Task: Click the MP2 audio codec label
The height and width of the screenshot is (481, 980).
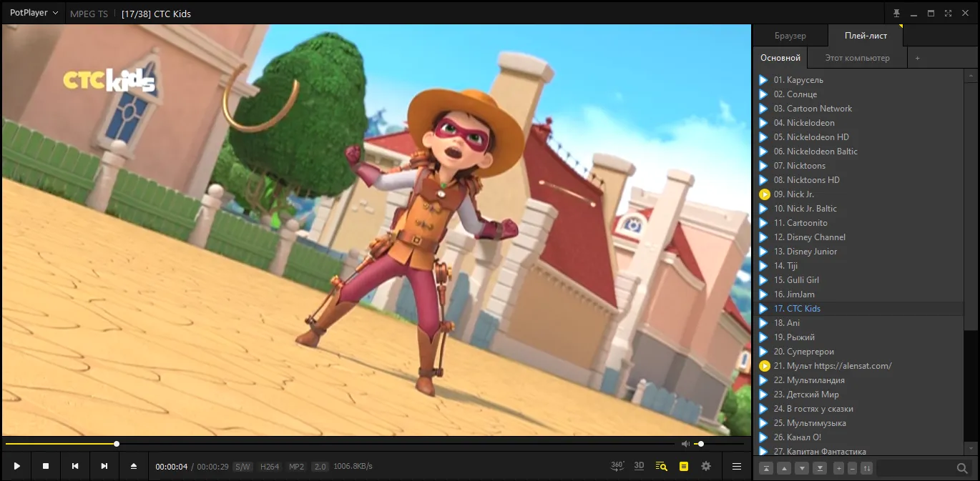Action: tap(296, 467)
